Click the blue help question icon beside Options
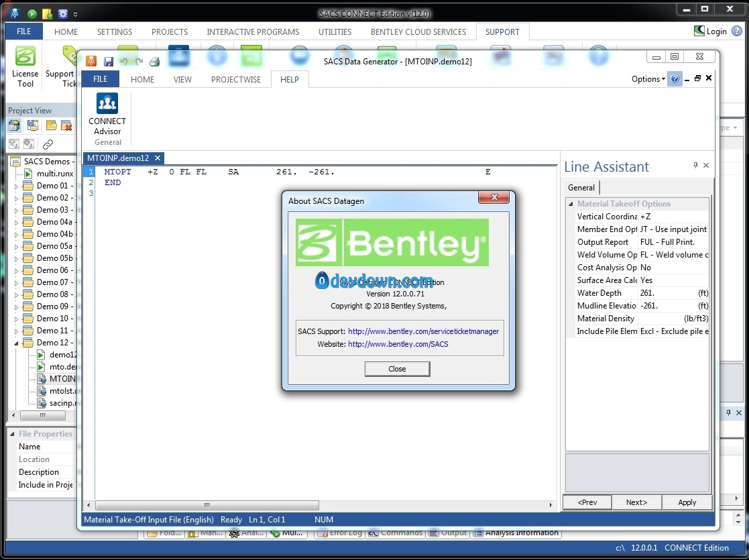 [x=675, y=79]
